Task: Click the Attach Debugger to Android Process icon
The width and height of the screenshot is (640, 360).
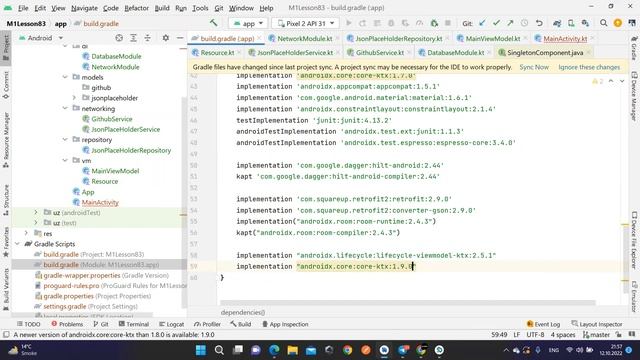Action: (x=434, y=23)
